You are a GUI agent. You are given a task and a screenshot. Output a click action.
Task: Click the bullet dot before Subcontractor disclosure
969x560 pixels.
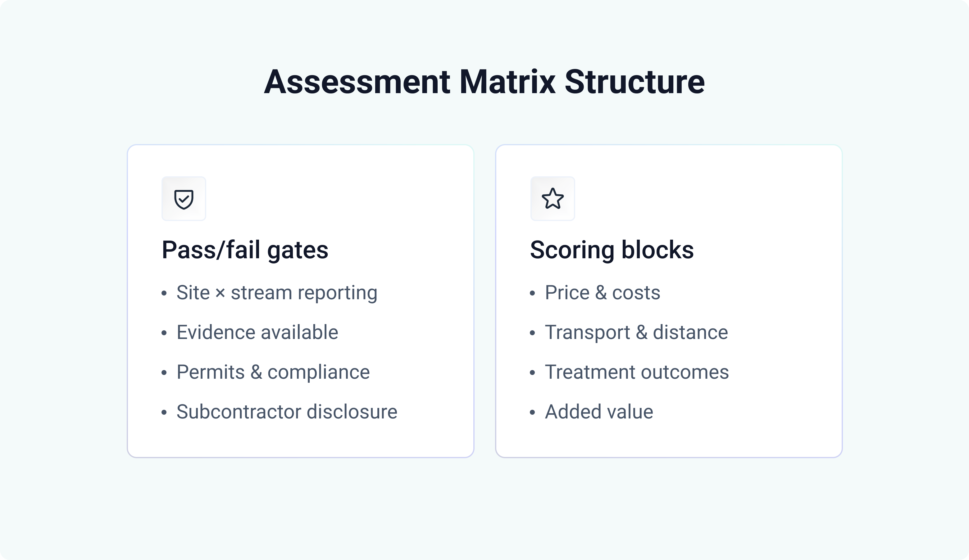(x=164, y=413)
